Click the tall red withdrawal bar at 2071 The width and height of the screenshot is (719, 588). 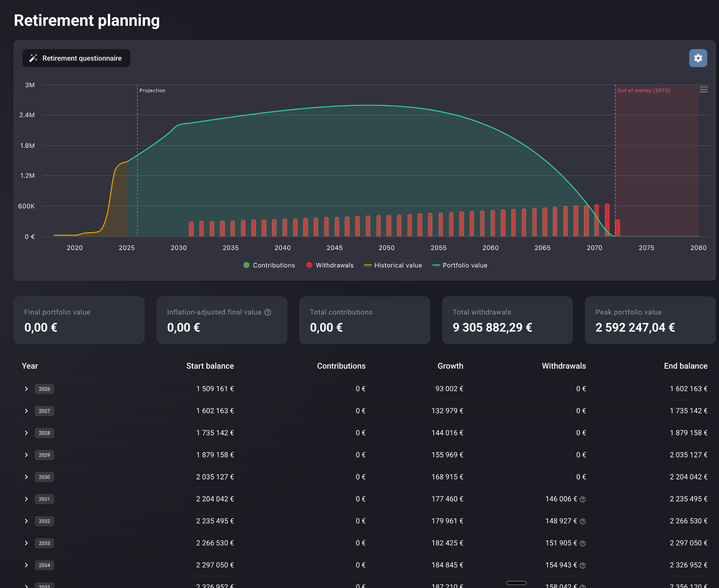(607, 220)
